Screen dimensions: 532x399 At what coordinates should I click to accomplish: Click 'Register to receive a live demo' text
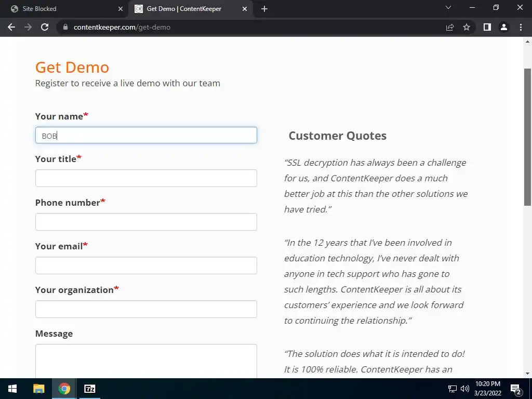[128, 83]
